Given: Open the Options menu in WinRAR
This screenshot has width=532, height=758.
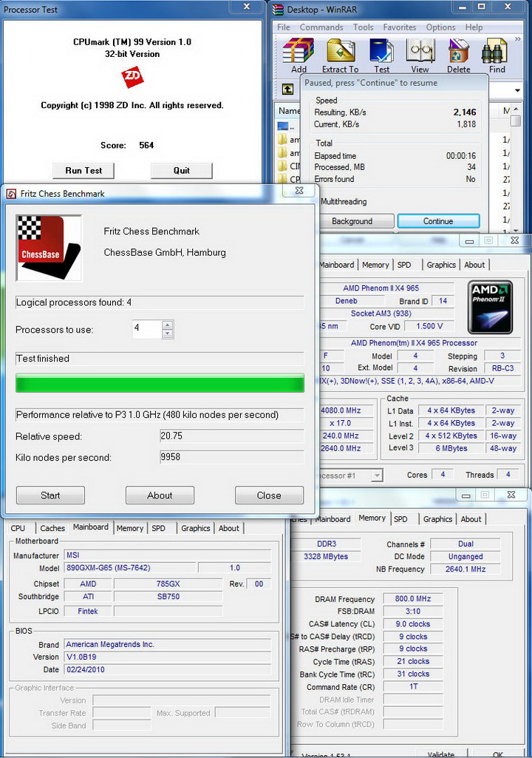Looking at the screenshot, I should click(x=440, y=27).
